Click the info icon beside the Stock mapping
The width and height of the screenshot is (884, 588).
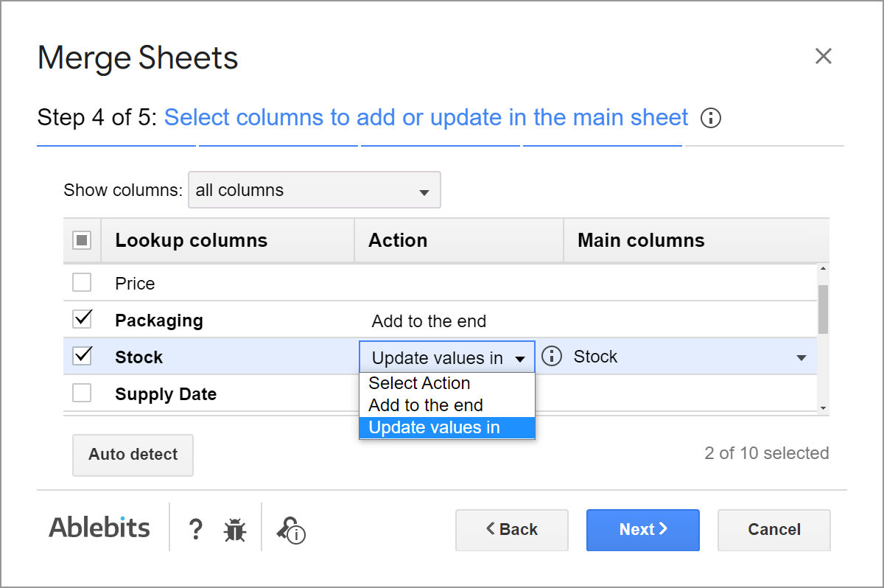(x=551, y=356)
